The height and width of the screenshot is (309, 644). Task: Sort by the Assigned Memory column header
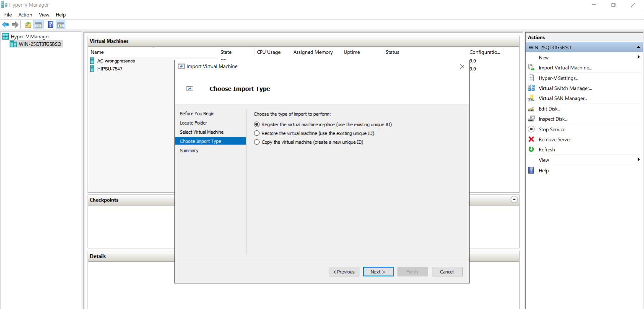(x=316, y=52)
